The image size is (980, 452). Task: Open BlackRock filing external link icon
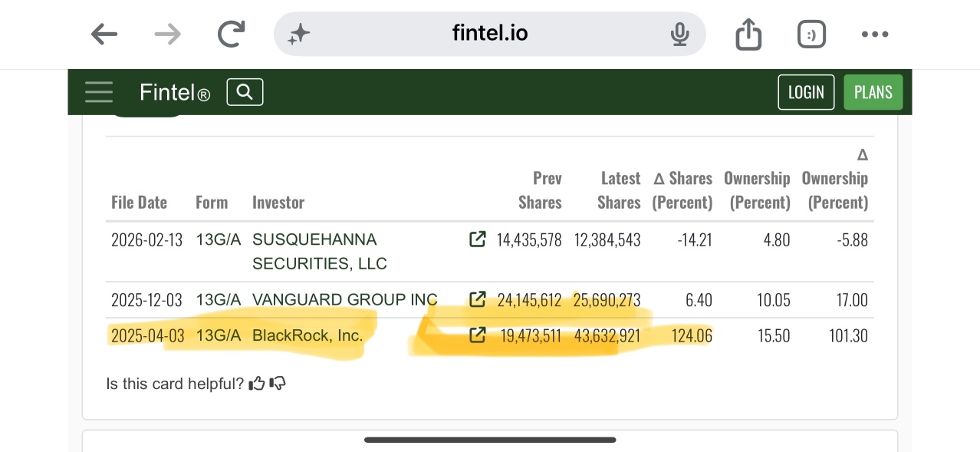(477, 335)
